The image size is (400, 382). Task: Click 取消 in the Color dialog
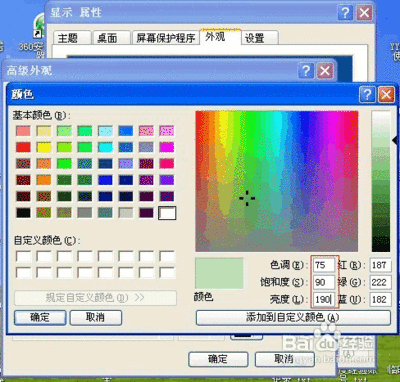coord(96,318)
